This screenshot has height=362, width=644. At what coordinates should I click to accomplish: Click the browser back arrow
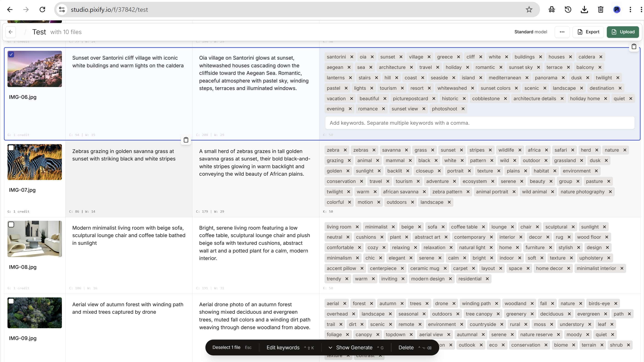10,10
